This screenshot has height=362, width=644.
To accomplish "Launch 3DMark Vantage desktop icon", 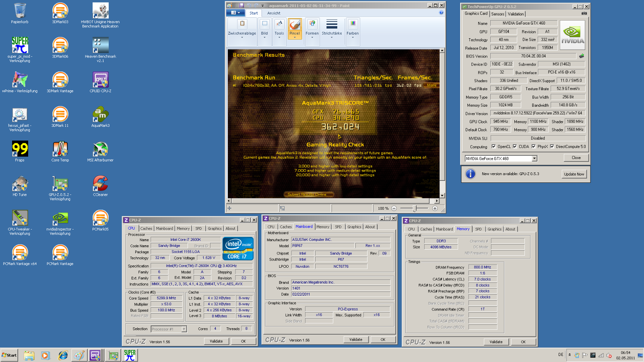I will coord(60,83).
